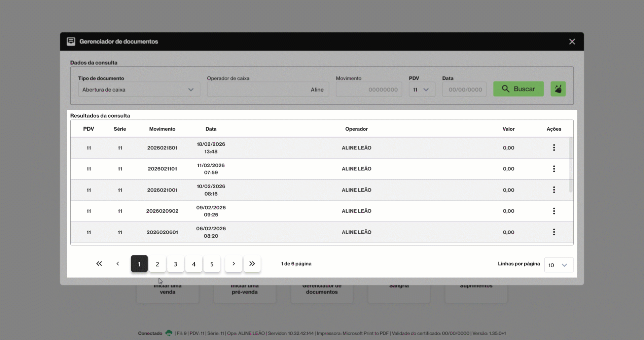The width and height of the screenshot is (644, 340).
Task: Open actions menu for movement 2026021801
Action: coord(554,148)
